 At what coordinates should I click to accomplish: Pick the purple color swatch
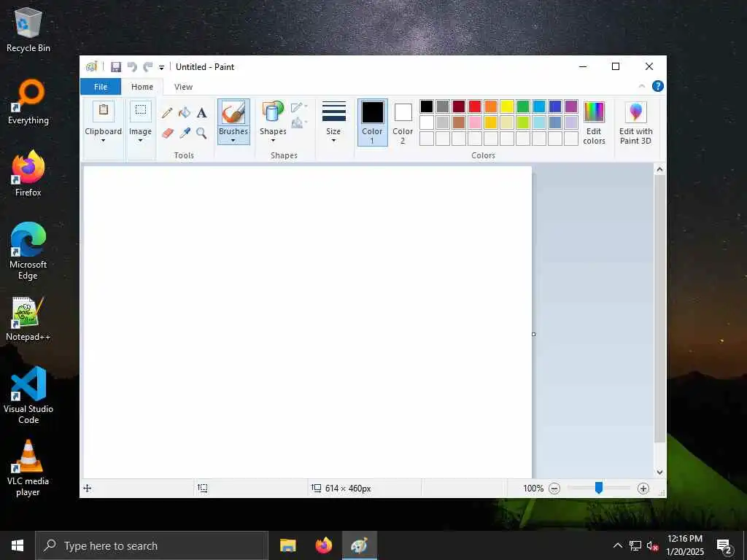[571, 106]
